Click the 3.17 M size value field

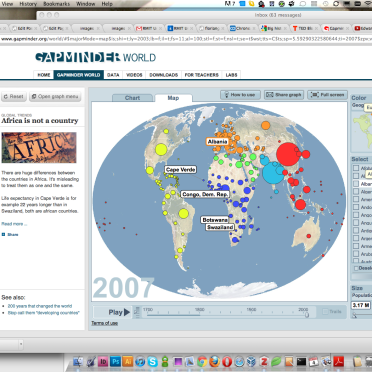[x=361, y=305]
